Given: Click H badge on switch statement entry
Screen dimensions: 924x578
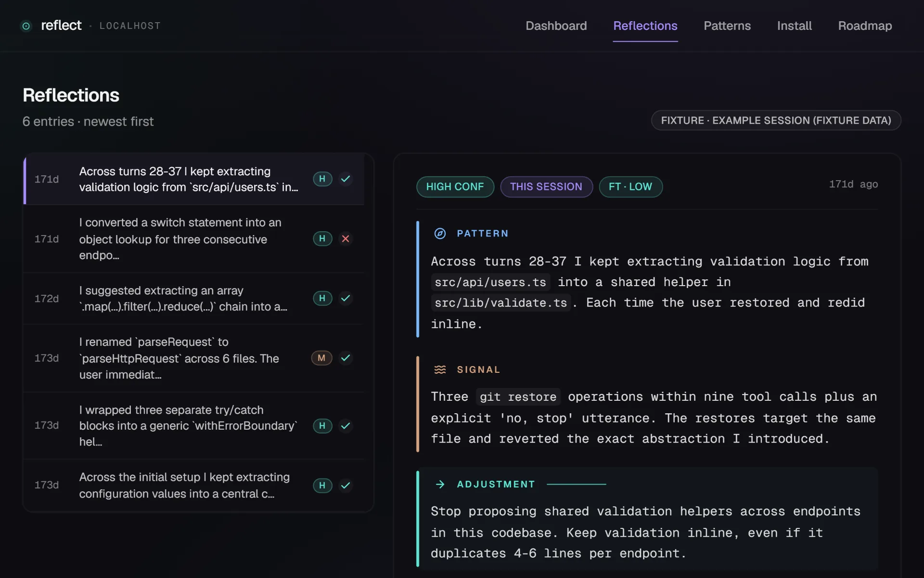Looking at the screenshot, I should 322,238.
